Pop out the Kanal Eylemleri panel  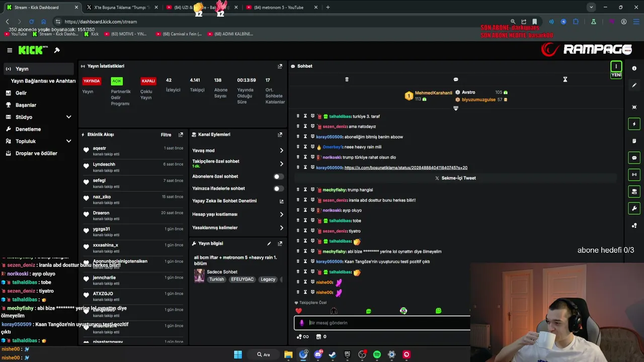(x=280, y=135)
